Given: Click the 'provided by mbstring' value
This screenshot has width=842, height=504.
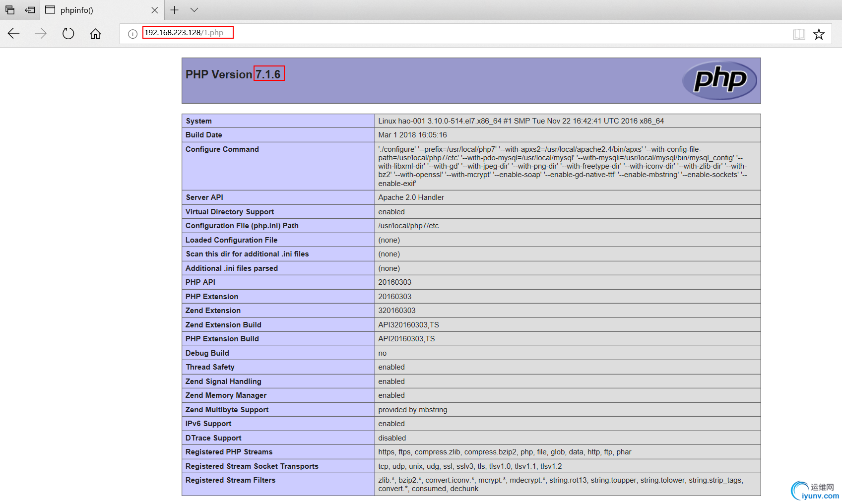Looking at the screenshot, I should (412, 410).
